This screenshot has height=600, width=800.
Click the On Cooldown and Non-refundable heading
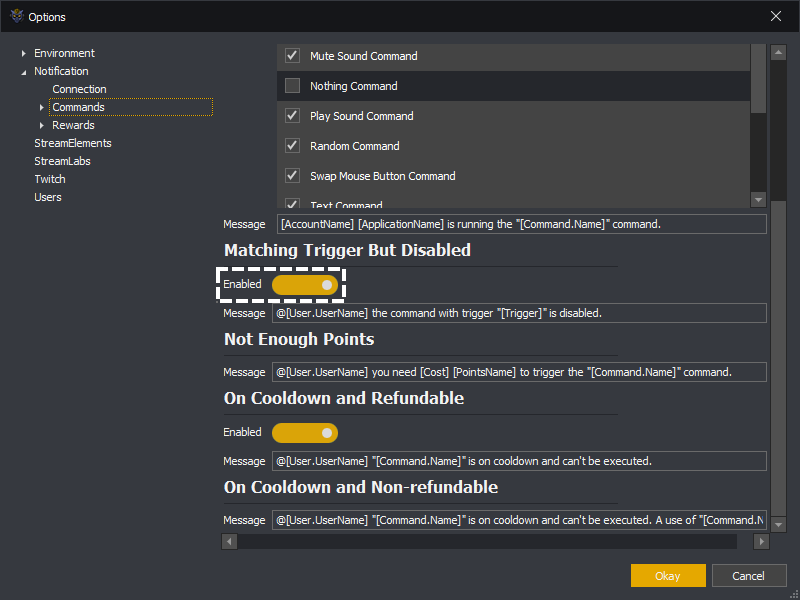[361, 487]
